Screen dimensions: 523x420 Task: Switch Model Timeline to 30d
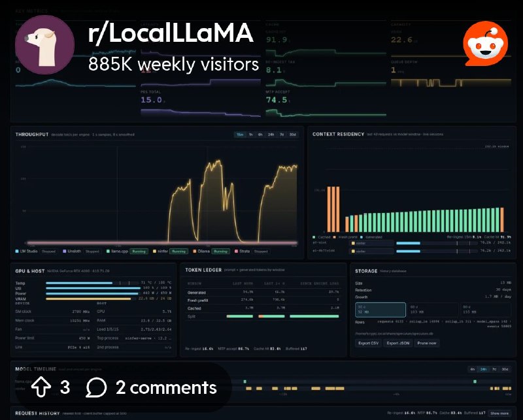point(505,369)
